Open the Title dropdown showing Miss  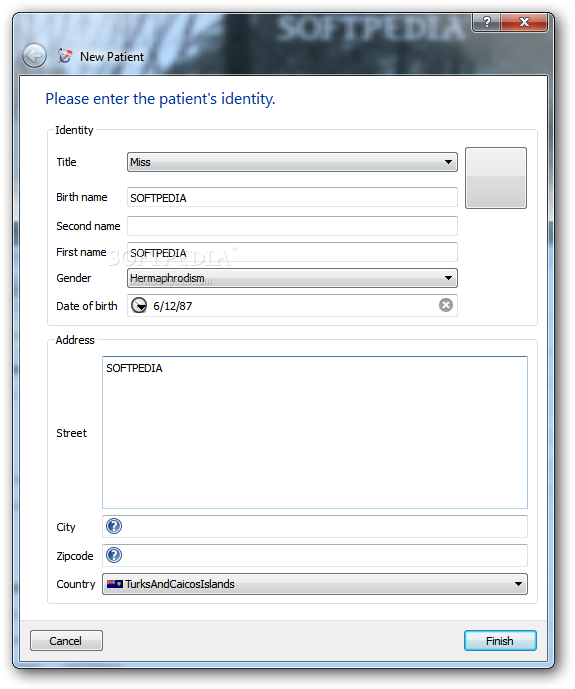pos(292,162)
